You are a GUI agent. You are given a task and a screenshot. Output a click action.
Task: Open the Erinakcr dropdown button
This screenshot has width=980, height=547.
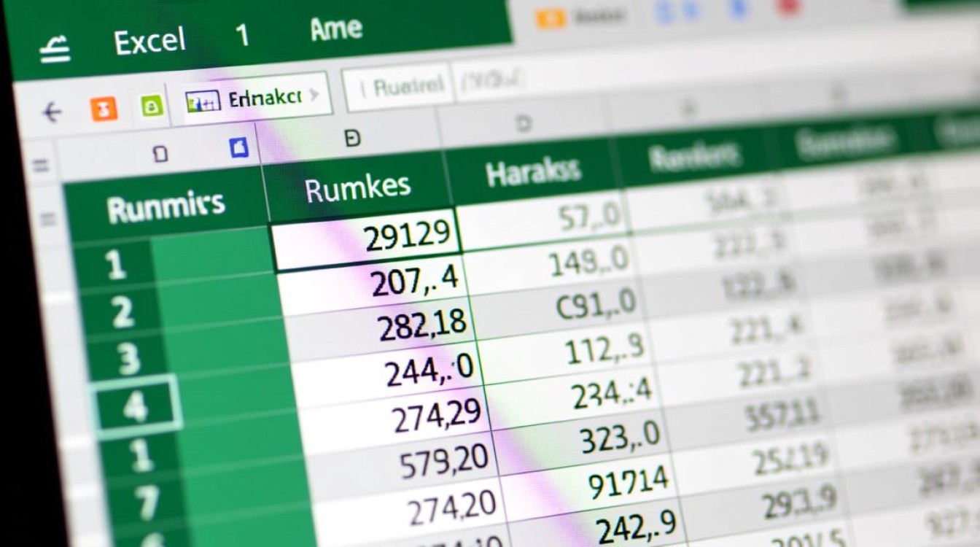[x=253, y=99]
